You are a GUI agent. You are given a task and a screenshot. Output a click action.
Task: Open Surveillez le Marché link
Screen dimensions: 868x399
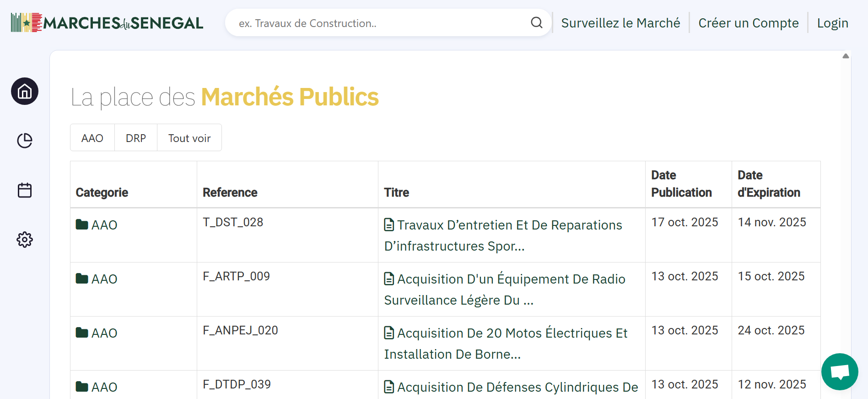tap(620, 23)
